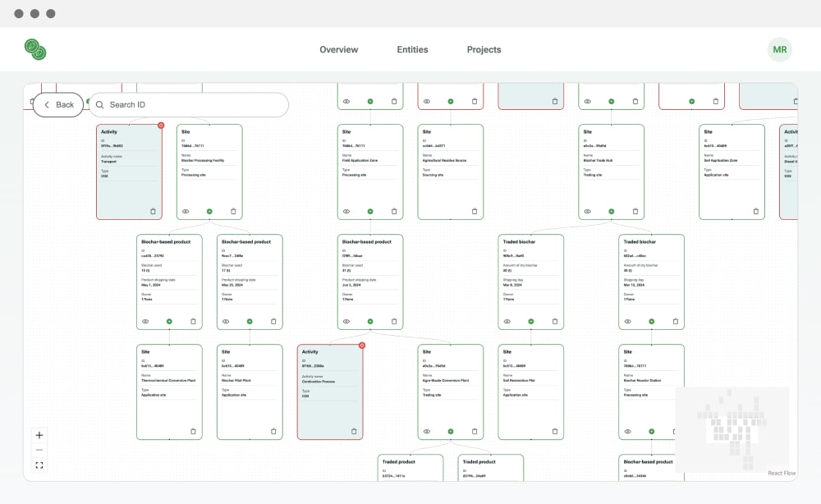Viewport: 821px width, 504px height.
Task: Toggle visibility of Agro-Waste Conversion Plant site
Action: tap(427, 431)
